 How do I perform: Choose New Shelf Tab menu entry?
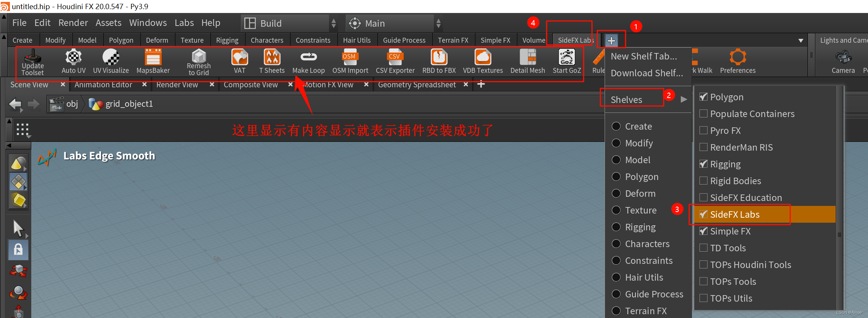[644, 56]
